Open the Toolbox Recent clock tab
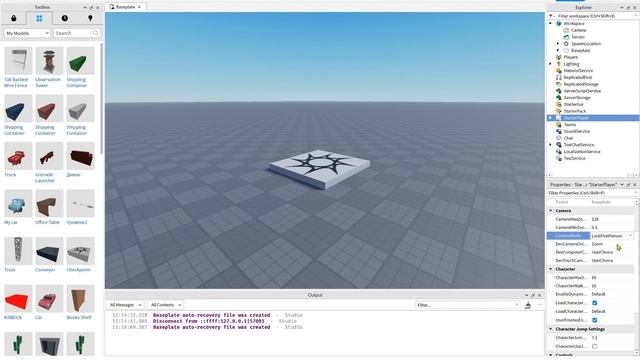The height and width of the screenshot is (360, 640). coord(64,18)
